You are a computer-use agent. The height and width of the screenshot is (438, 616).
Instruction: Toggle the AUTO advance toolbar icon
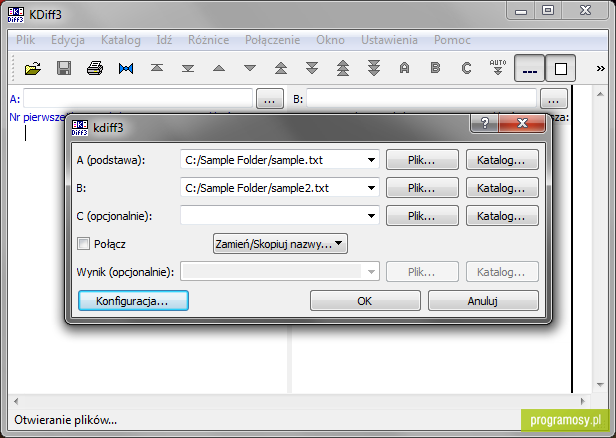pos(498,68)
